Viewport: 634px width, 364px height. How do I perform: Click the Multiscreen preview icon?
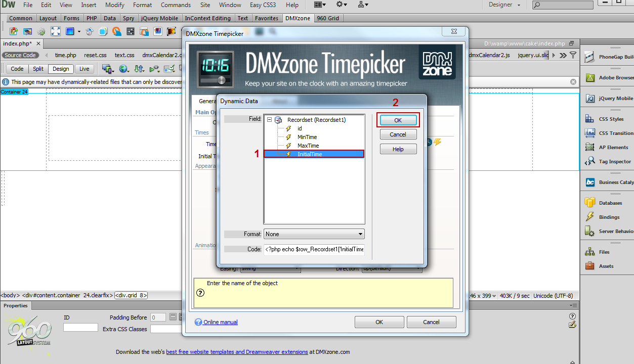[108, 69]
